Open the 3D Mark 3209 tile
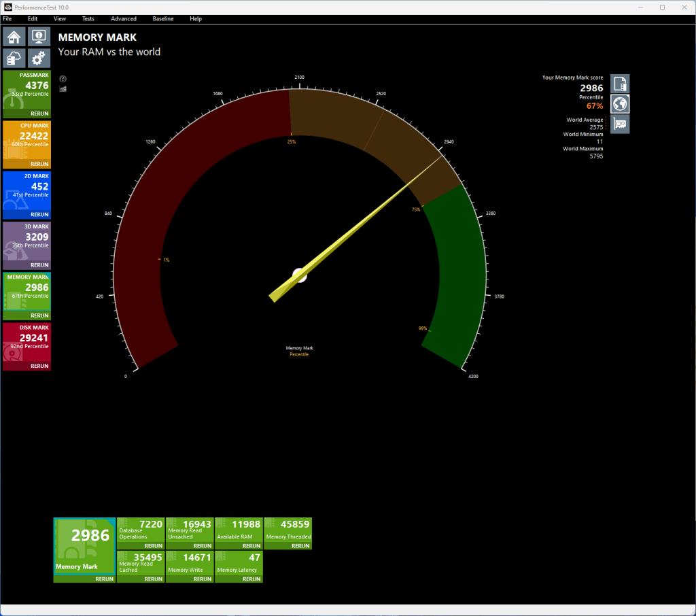 click(27, 241)
